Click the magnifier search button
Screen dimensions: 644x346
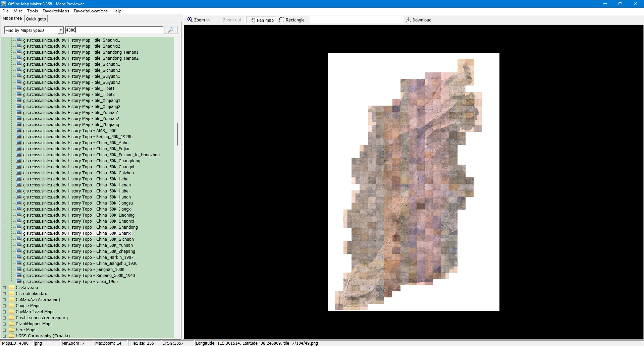(170, 30)
